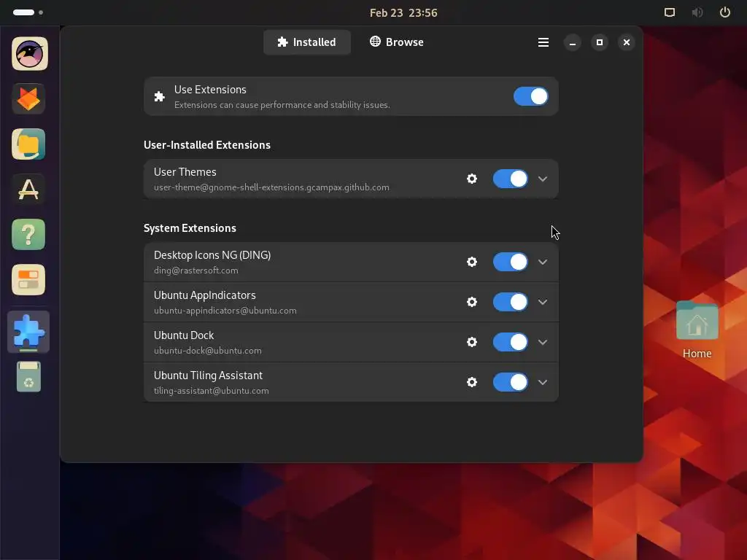The width and height of the screenshot is (747, 560).
Task: Open the clock date menu
Action: click(403, 13)
